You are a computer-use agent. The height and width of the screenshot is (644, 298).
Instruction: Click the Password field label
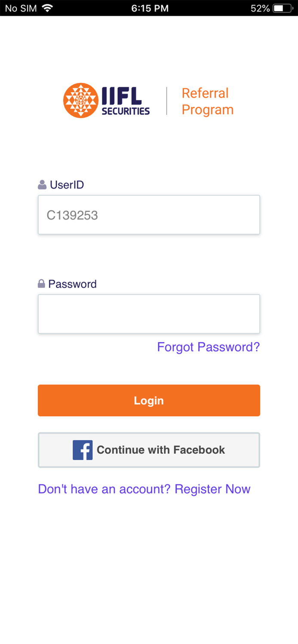tap(72, 284)
